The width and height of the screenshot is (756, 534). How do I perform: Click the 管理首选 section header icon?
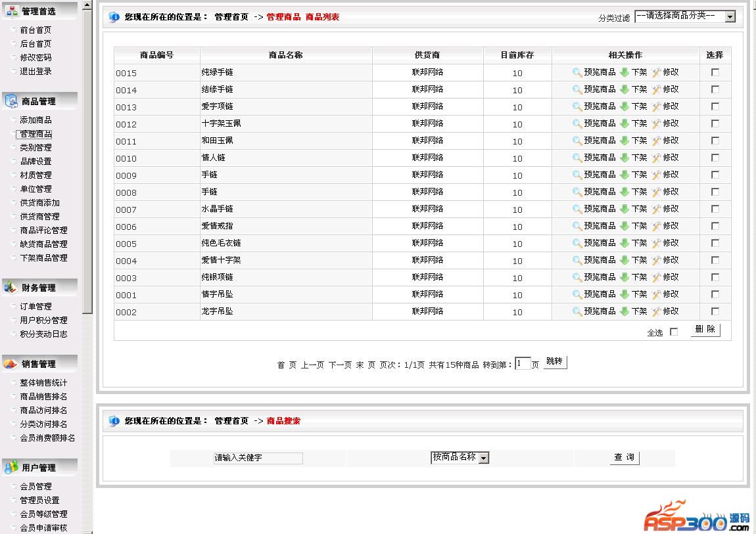(x=12, y=11)
